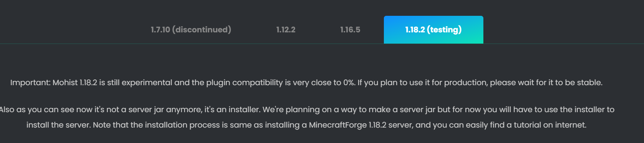
Task: Click "install the server." text
Action: (58, 125)
